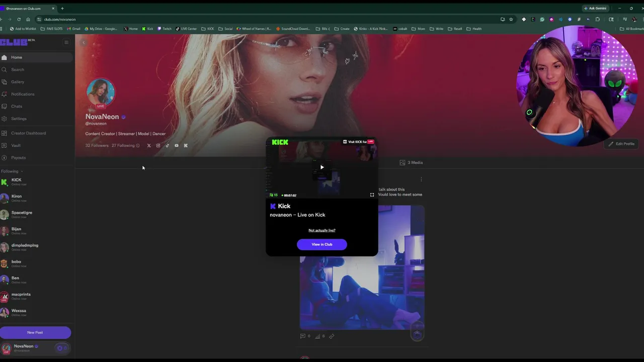Open the TikTok social link on the profile

tap(167, 146)
